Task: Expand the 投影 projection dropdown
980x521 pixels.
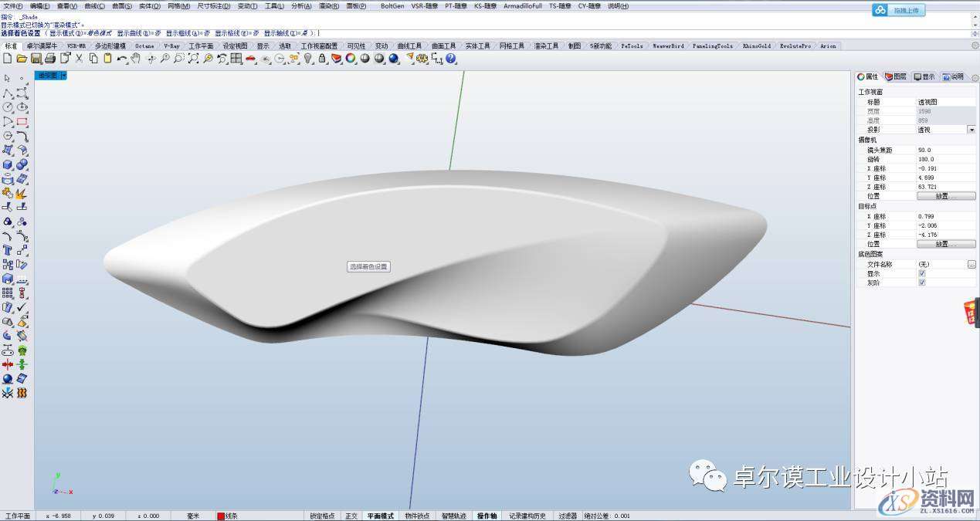Action: point(971,130)
